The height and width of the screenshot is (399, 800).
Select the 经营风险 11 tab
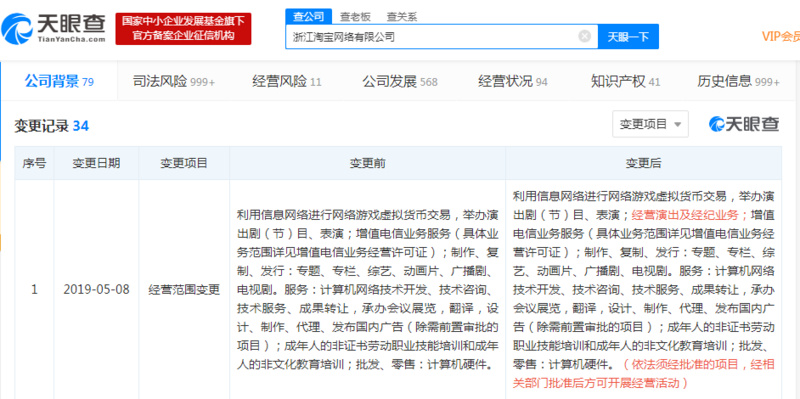[287, 82]
